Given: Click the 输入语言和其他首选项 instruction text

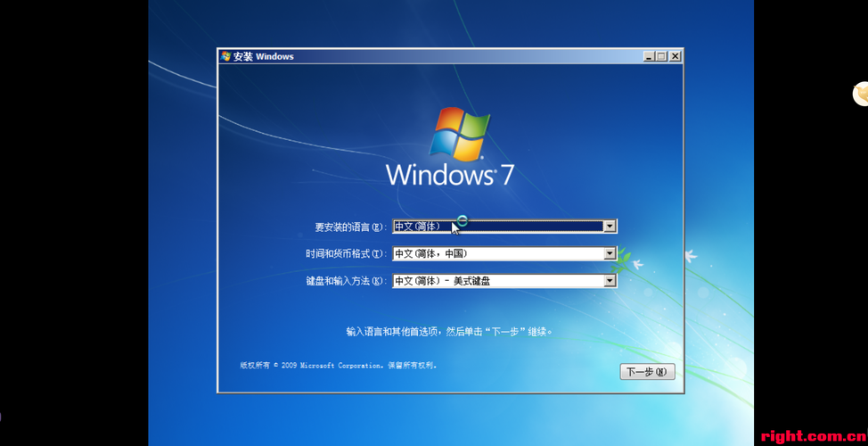Looking at the screenshot, I should point(450,331).
